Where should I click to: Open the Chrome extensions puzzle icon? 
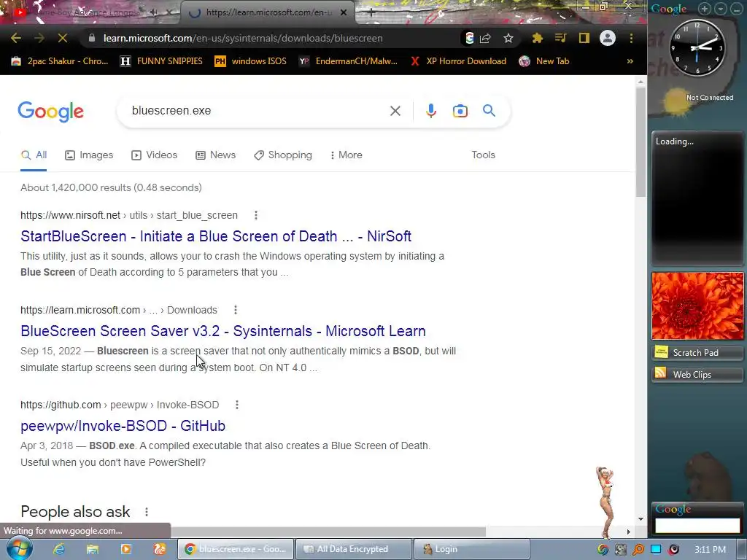[538, 38]
